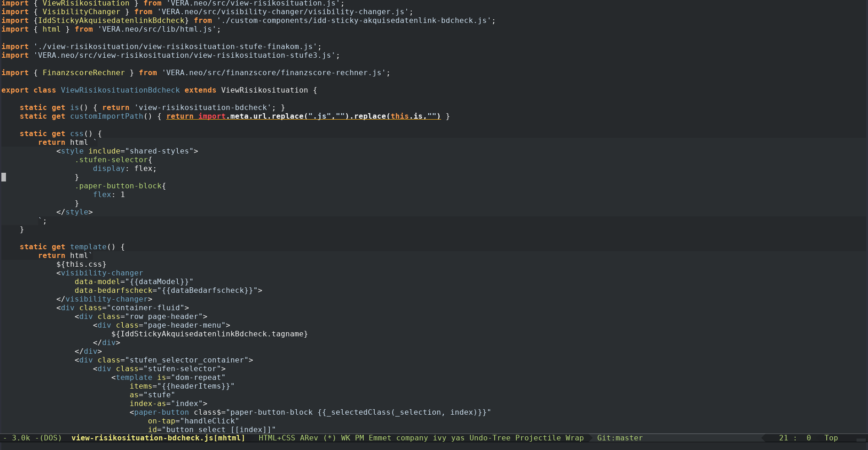
Task: Click the PM minor mode indicator
Action: click(x=359, y=438)
